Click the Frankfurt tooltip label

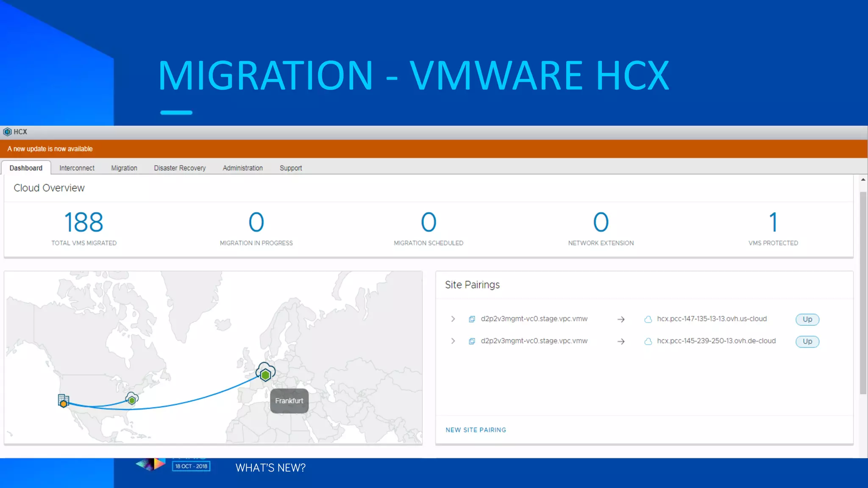289,401
